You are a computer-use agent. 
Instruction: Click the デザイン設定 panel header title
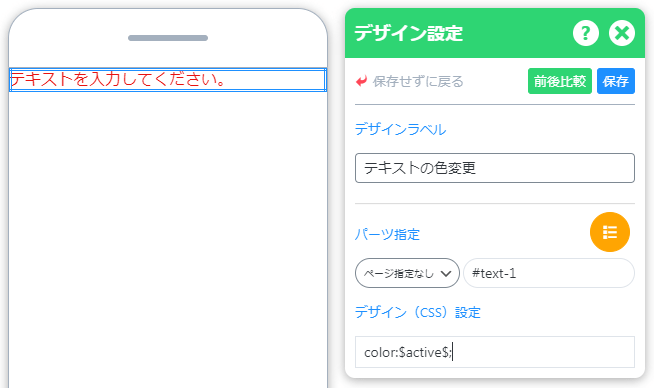tap(408, 33)
